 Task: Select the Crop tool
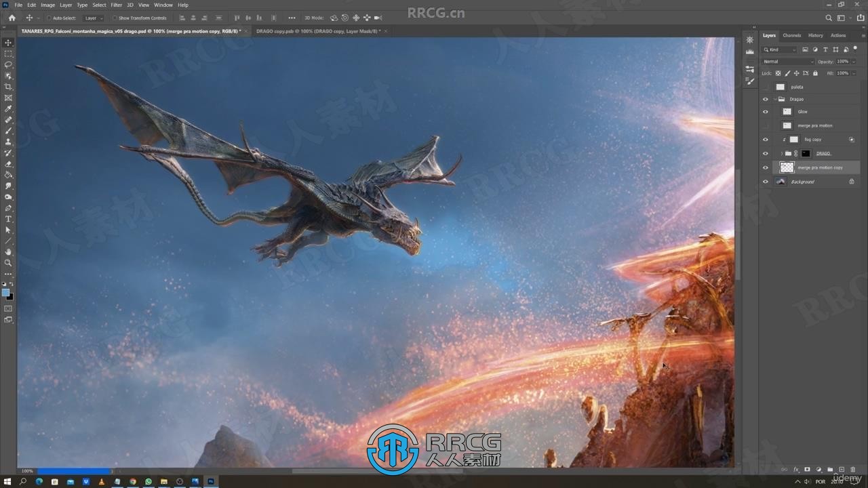click(8, 87)
